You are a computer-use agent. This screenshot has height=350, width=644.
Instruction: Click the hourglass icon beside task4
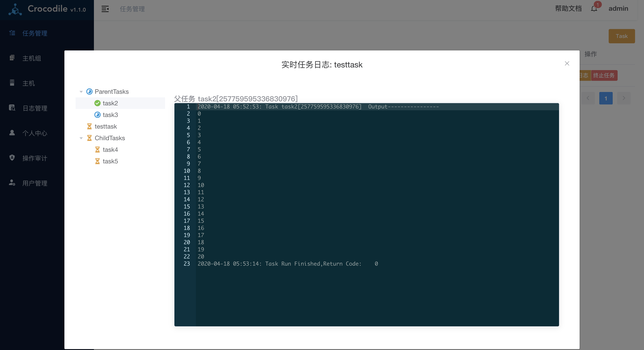(x=97, y=150)
